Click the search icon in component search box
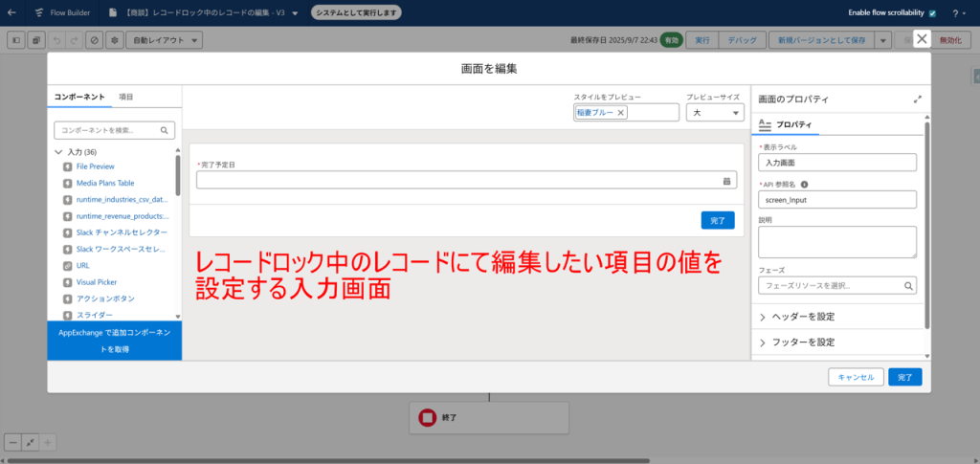This screenshot has width=980, height=464. [165, 130]
